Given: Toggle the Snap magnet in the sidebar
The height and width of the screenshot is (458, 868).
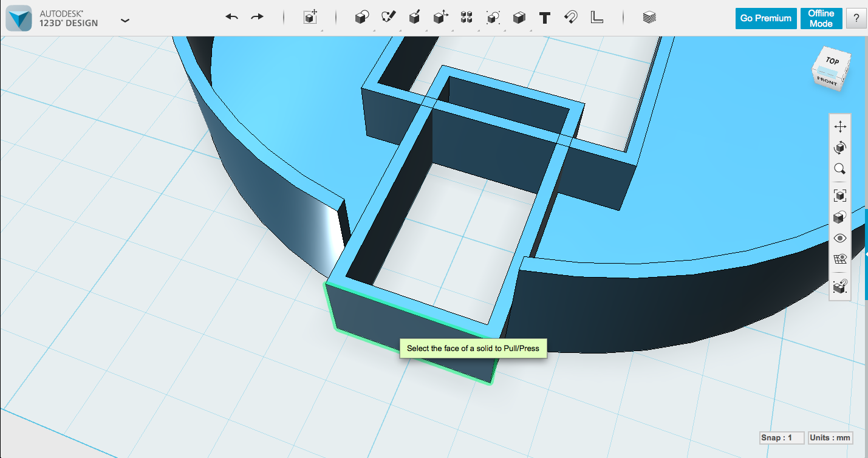Looking at the screenshot, I should coord(840,287).
